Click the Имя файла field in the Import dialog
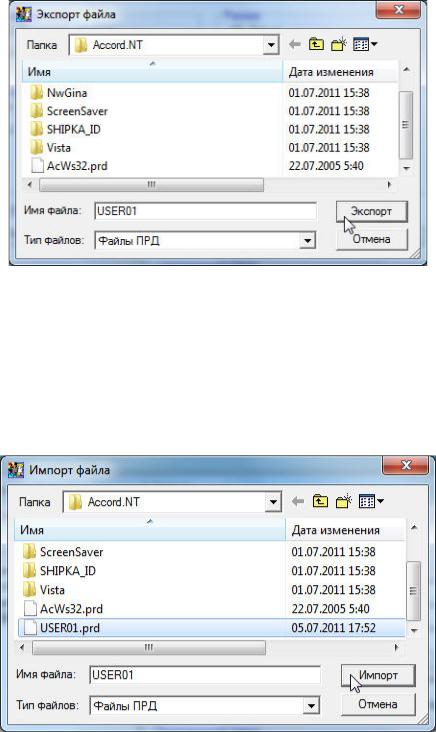Viewport: 436px width, 732px height. pos(205,675)
